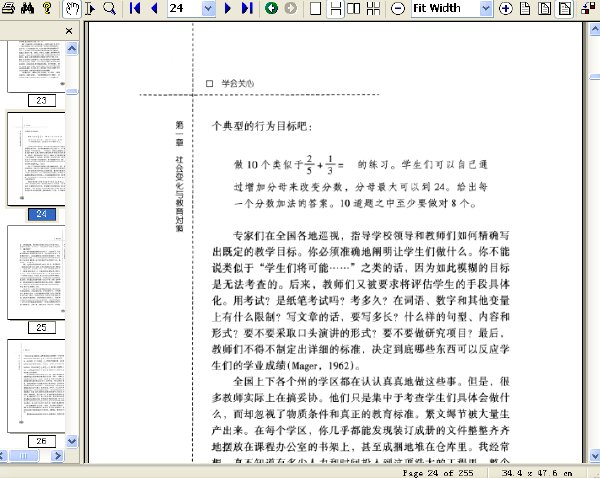Viewport: 600px width, 478px height.
Task: Click the document vertical scroll thumb
Action: pos(595,77)
